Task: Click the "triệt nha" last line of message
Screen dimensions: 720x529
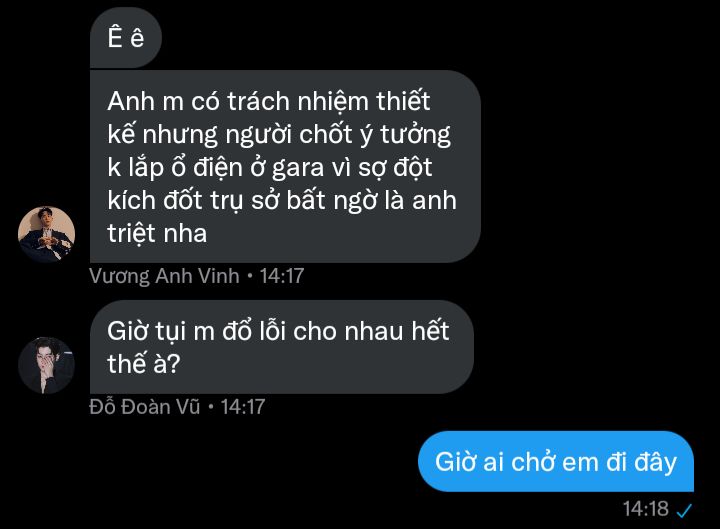Action: click(x=157, y=233)
